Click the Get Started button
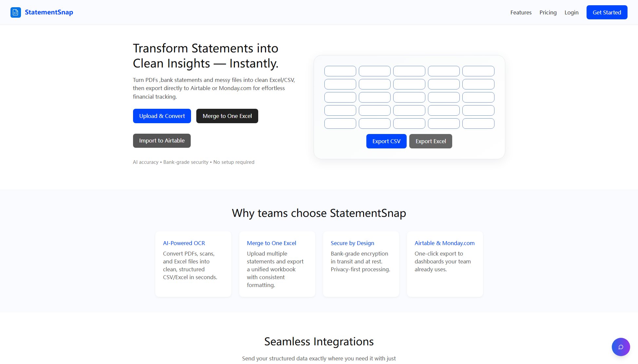Viewport: 638px width, 364px height. [x=607, y=12]
